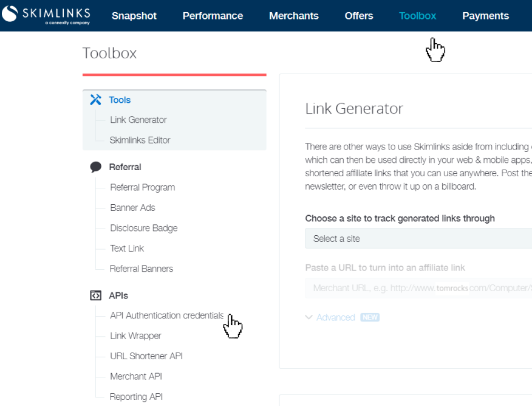Switch to the Offers tab
Image resolution: width=532 pixels, height=406 pixels.
[x=359, y=16]
